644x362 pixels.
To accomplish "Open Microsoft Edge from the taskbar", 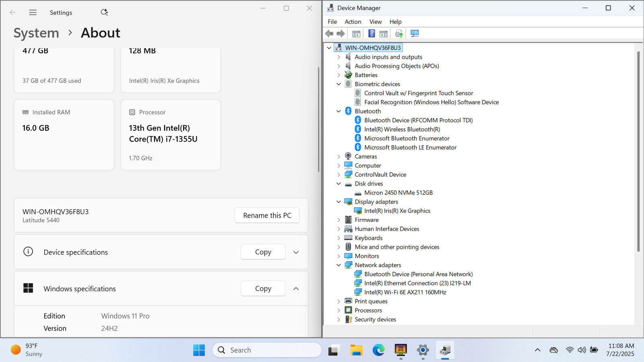I will click(378, 350).
